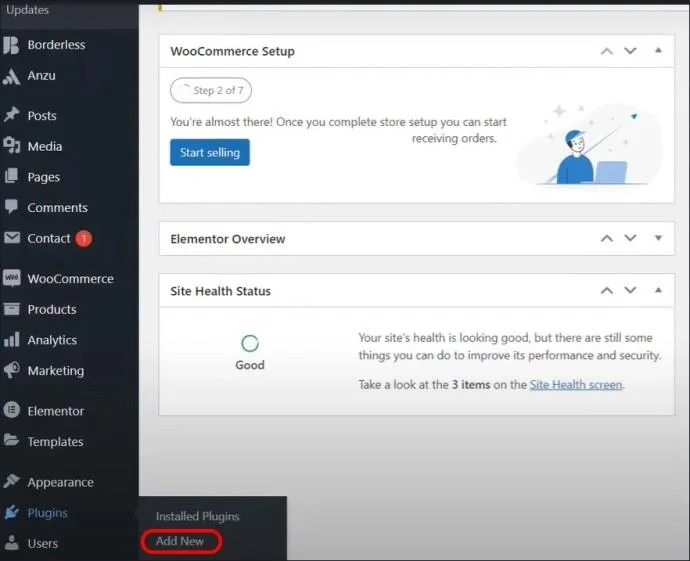
Task: Open Installed Plugins submenu item
Action: pos(197,517)
